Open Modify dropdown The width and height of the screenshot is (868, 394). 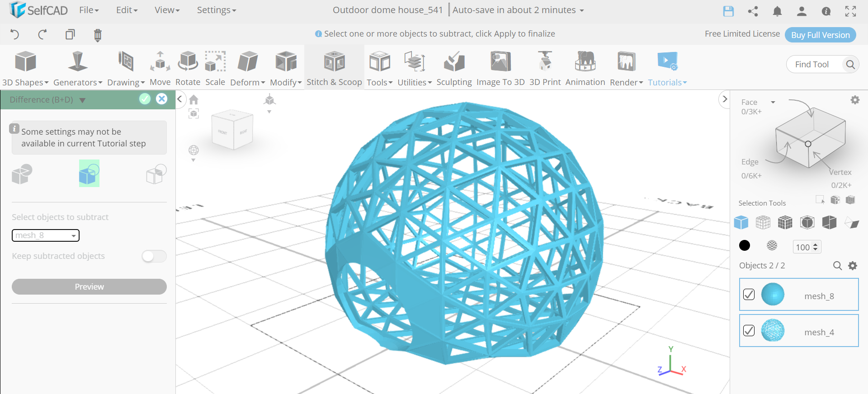coord(286,68)
